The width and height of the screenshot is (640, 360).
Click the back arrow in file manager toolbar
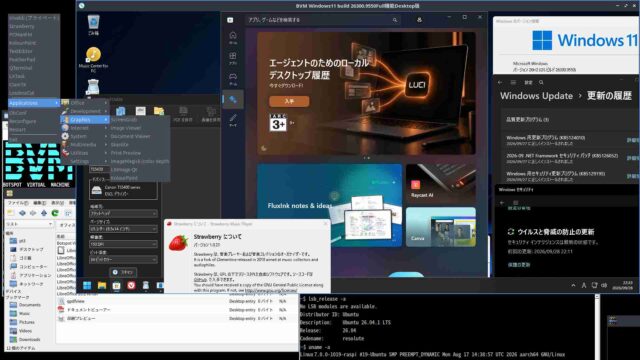coord(22,213)
